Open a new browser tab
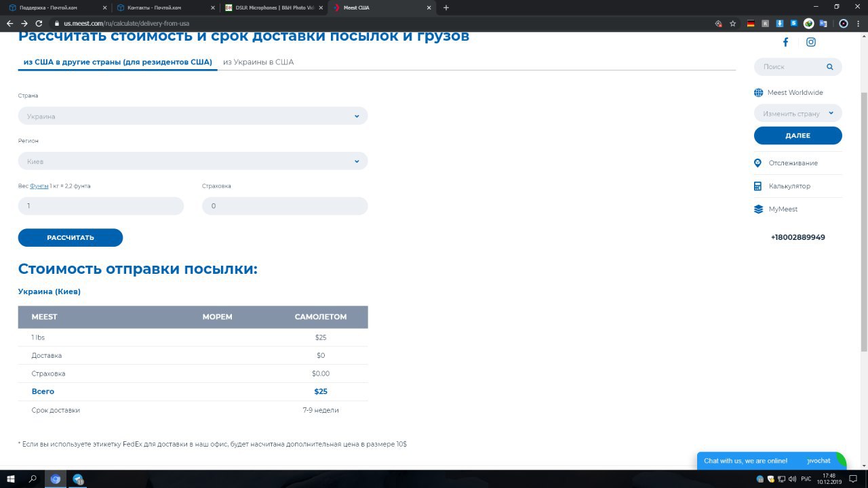 [446, 7]
